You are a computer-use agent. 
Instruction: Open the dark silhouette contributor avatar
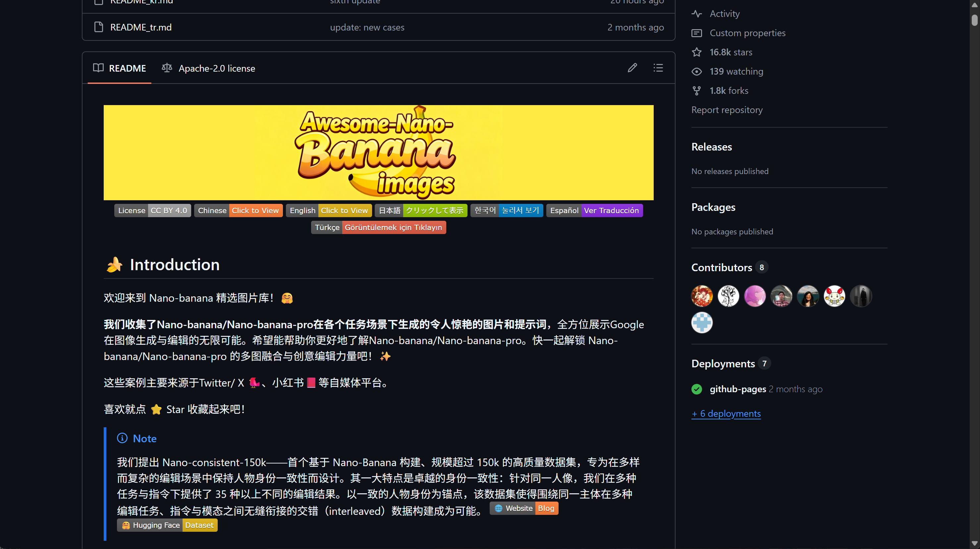861,296
